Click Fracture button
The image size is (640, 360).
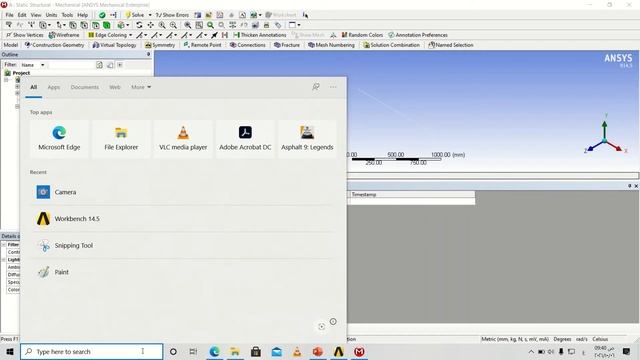tap(287, 45)
